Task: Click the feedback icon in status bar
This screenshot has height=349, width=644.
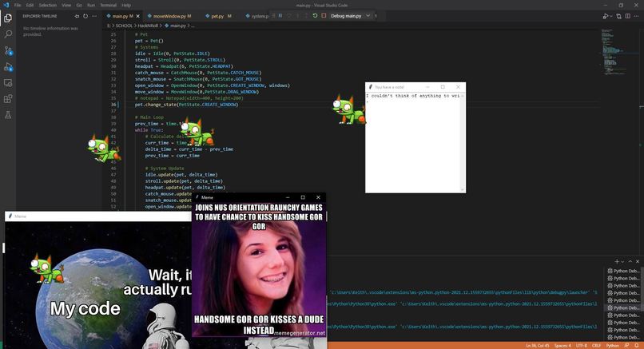Action: click(627, 346)
